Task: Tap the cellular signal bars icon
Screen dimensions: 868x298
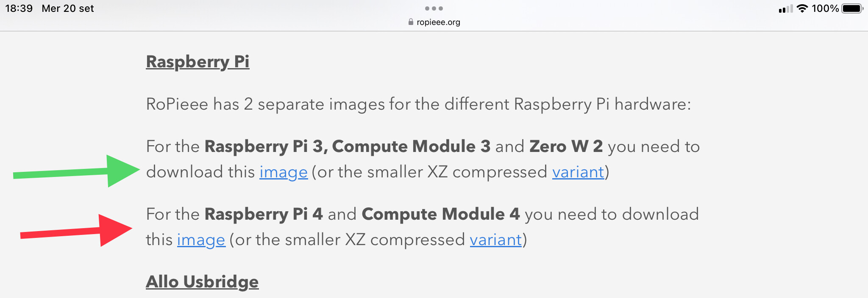Action: pos(786,9)
